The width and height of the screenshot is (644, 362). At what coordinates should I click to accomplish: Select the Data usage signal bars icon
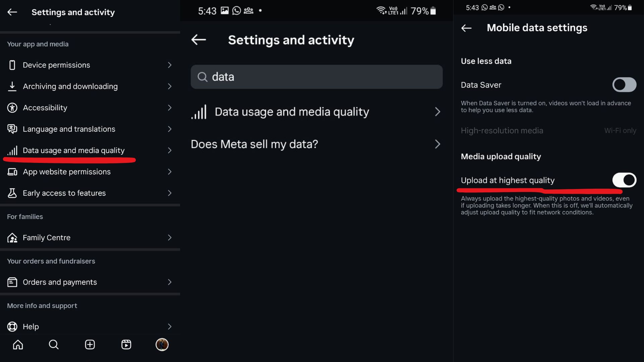point(12,150)
